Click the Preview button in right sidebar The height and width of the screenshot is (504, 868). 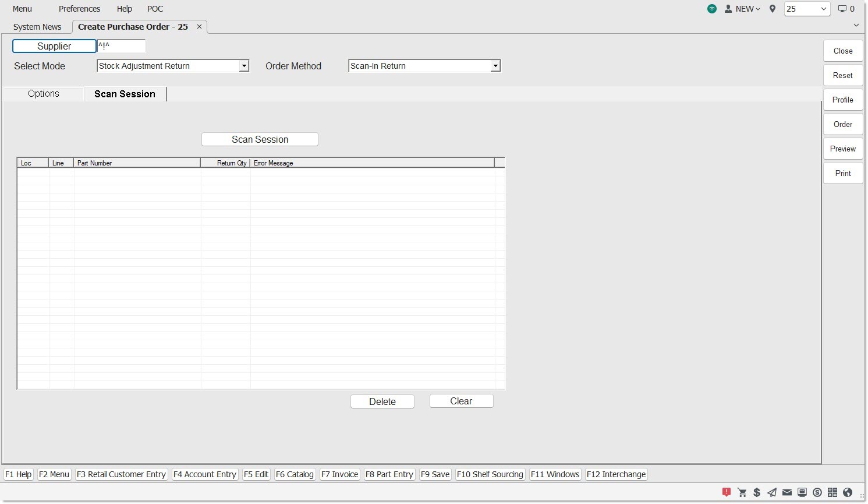pos(842,149)
